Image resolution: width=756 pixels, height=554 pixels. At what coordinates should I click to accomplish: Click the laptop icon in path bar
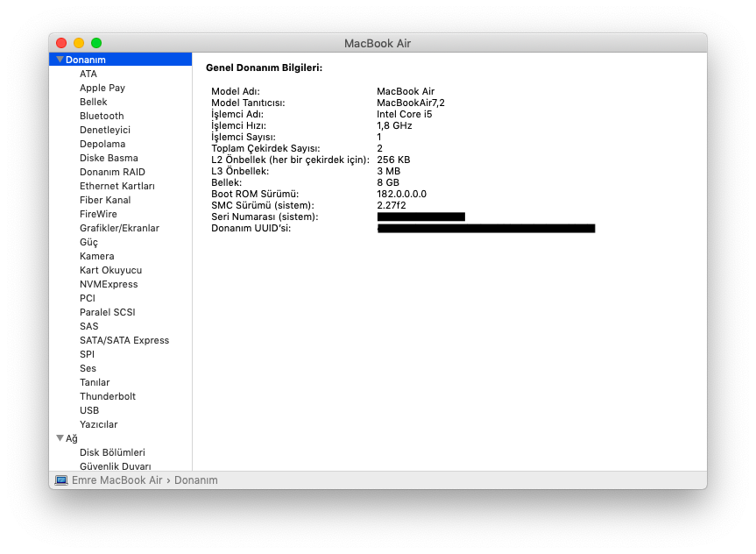point(61,480)
